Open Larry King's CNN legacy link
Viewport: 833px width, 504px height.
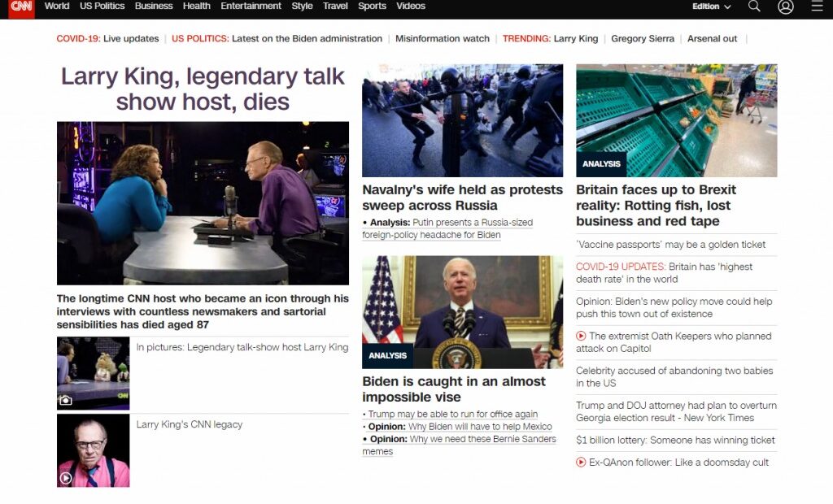point(189,424)
